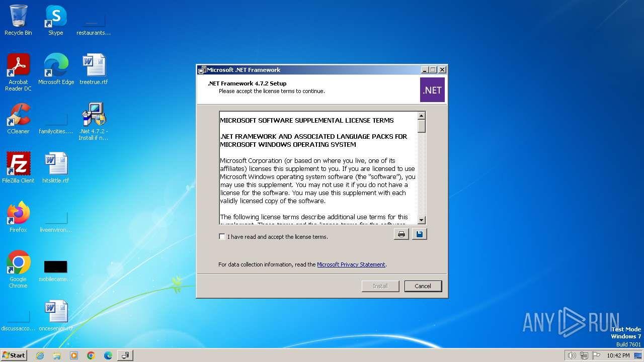The width and height of the screenshot is (644, 362).
Task: Click the license text scrollbar up arrow
Action: [422, 116]
